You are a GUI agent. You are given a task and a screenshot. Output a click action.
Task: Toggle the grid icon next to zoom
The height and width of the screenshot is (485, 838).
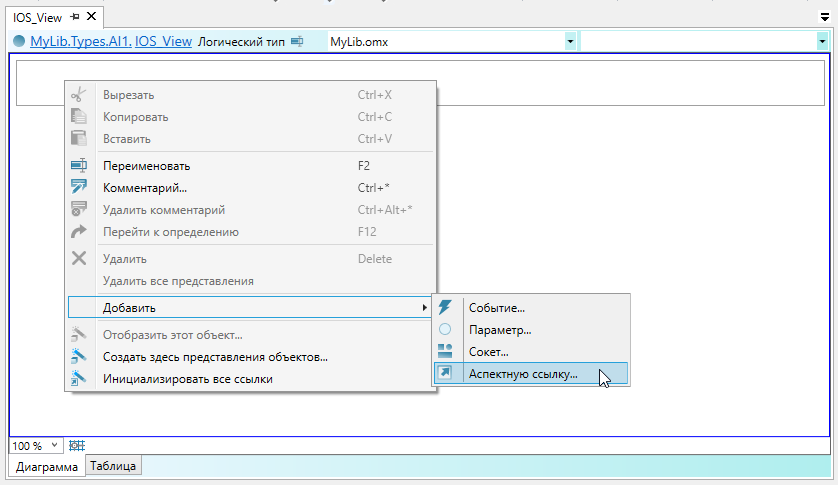click(x=76, y=445)
